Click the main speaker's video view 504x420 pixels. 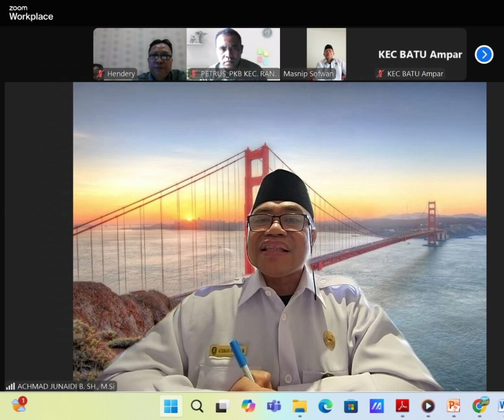(280, 236)
